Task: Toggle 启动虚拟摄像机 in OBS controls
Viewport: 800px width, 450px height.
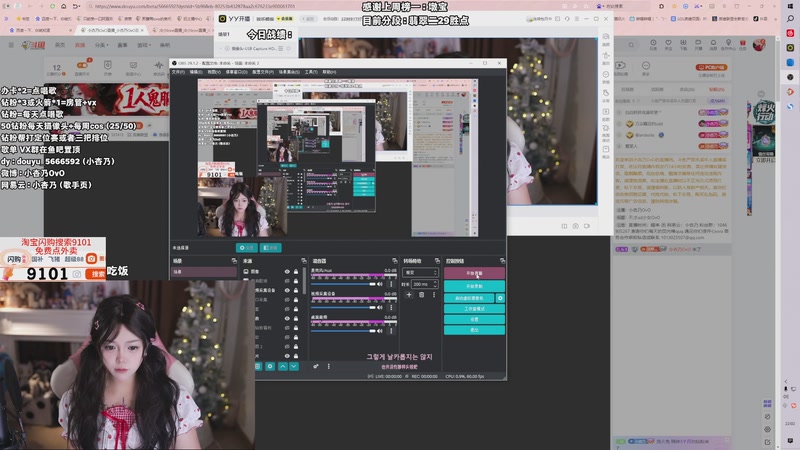Action: pyautogui.click(x=469, y=298)
